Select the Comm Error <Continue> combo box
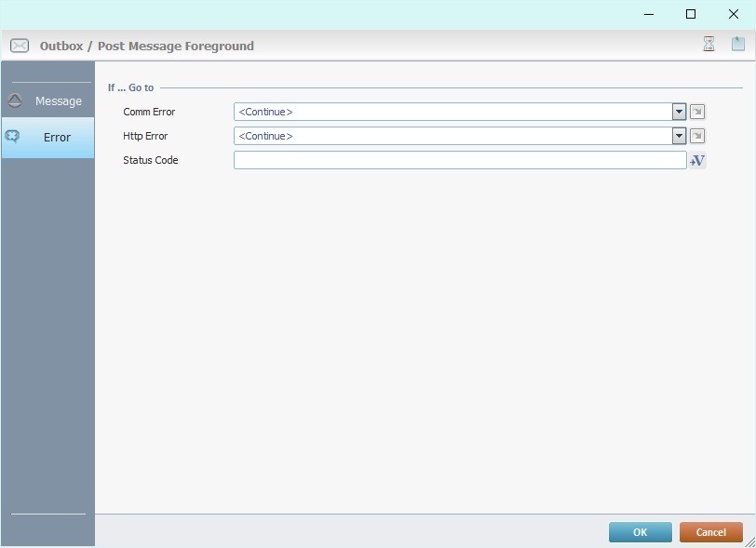The image size is (756, 548). pos(452,112)
